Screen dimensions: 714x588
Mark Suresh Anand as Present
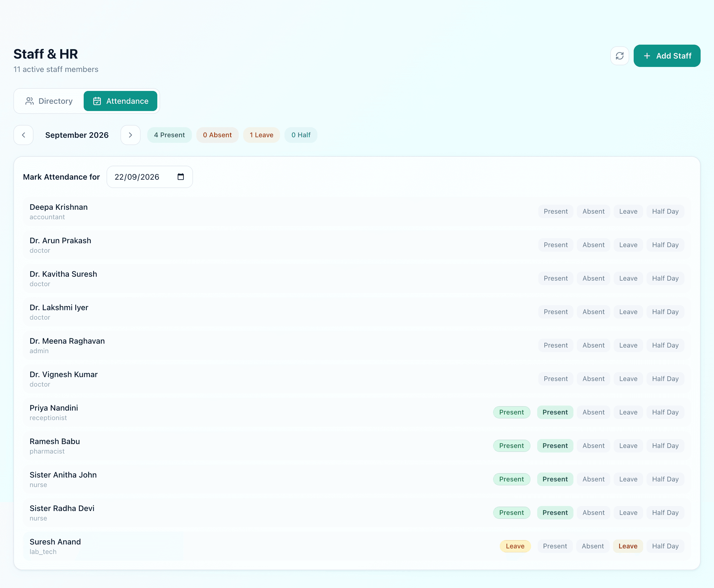555,546
